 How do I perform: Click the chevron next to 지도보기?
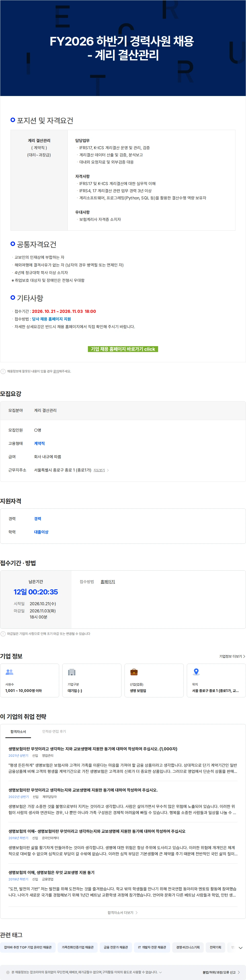click(x=108, y=470)
